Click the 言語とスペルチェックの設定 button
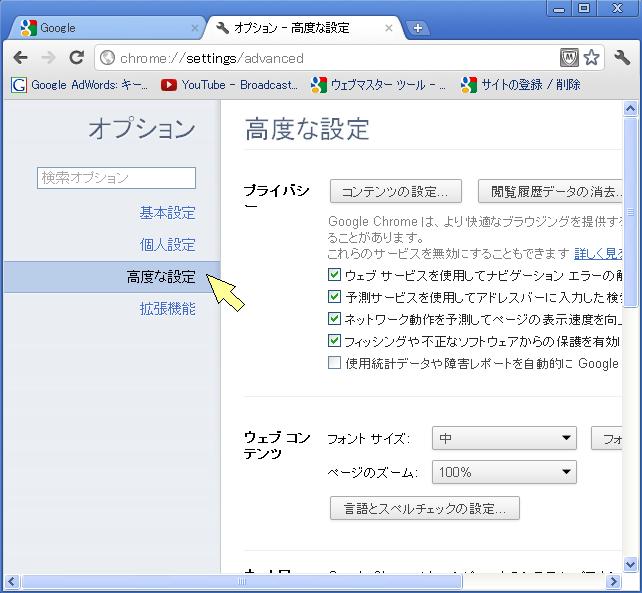This screenshot has width=642, height=593. (424, 508)
